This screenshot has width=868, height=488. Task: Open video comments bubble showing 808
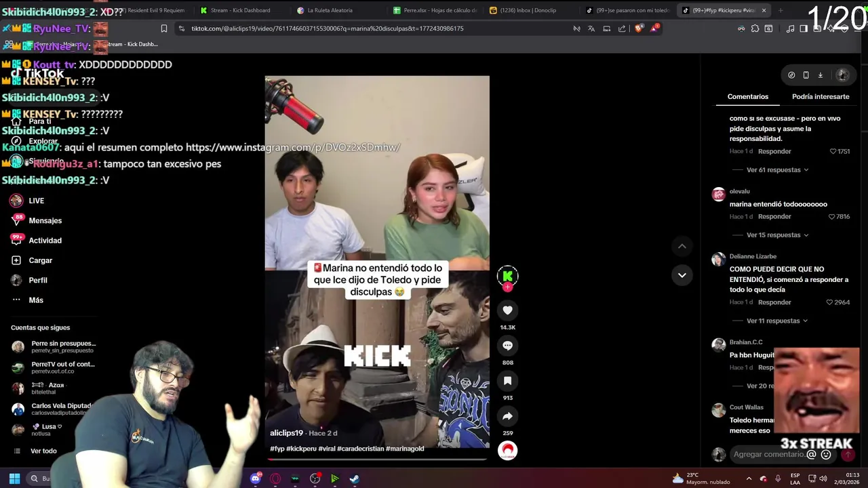[507, 346]
